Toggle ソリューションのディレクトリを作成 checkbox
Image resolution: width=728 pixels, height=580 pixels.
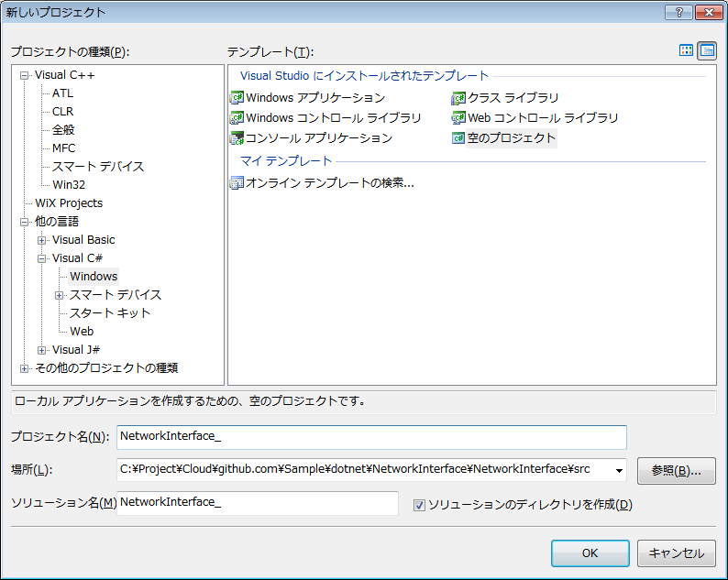pyautogui.click(x=419, y=505)
